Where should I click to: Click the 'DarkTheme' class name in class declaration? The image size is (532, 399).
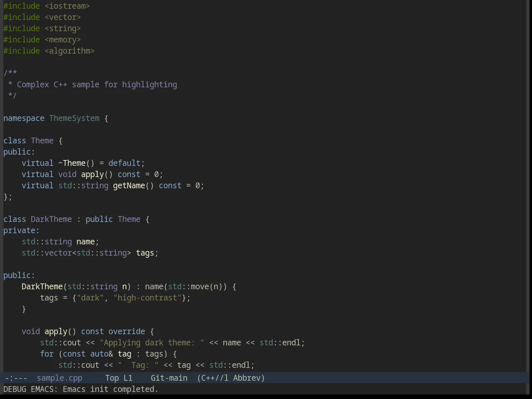click(51, 219)
